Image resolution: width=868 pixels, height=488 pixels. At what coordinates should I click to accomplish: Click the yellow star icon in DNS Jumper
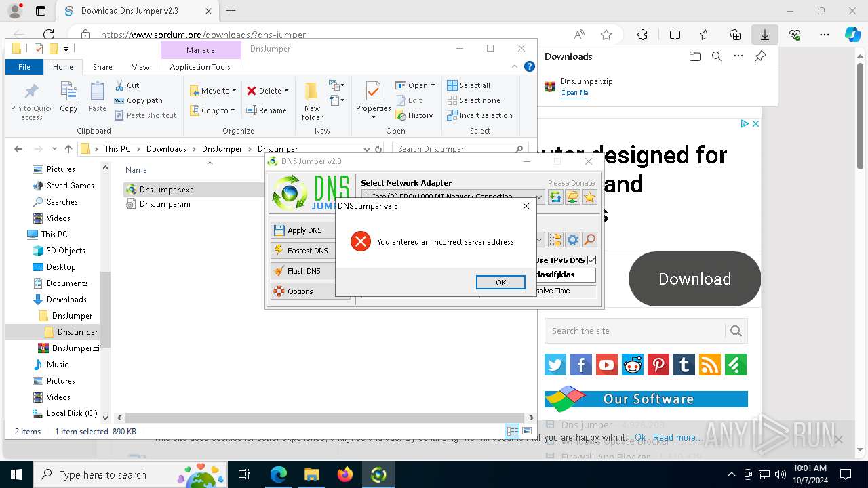coord(589,197)
